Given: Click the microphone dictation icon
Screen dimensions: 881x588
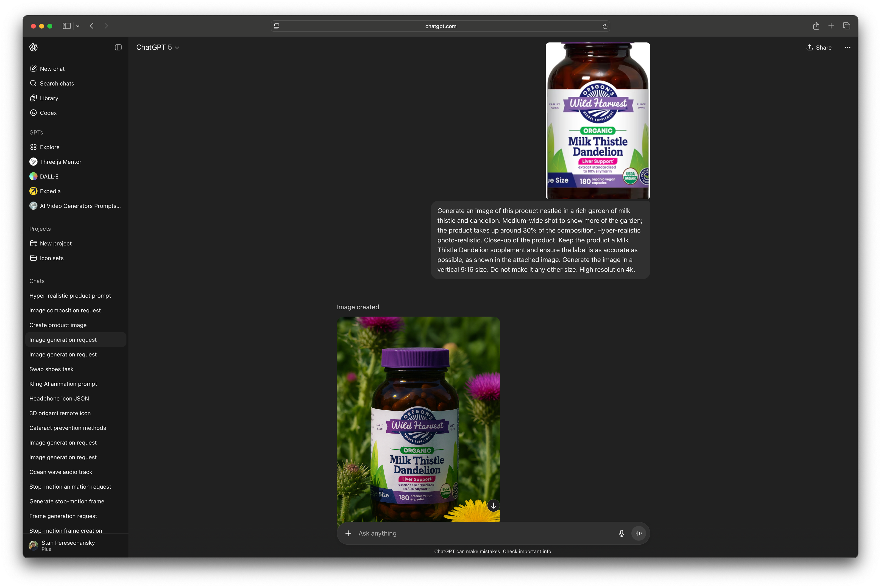Looking at the screenshot, I should click(621, 533).
